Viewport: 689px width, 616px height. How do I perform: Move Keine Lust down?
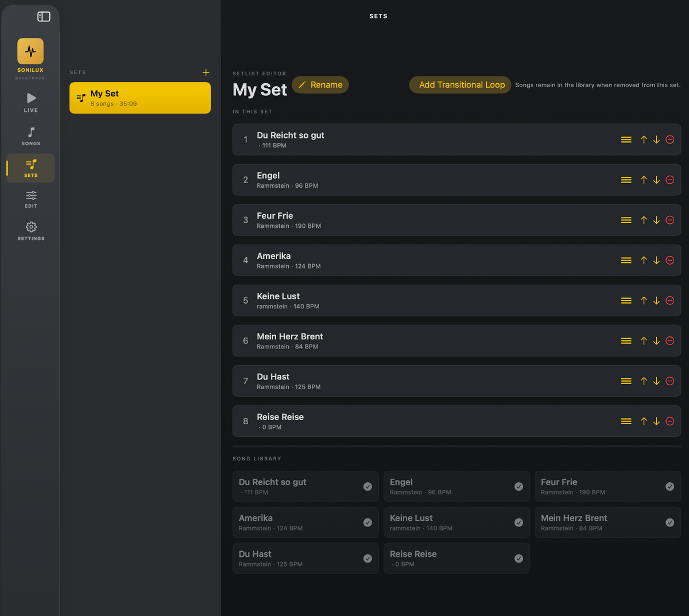(656, 300)
